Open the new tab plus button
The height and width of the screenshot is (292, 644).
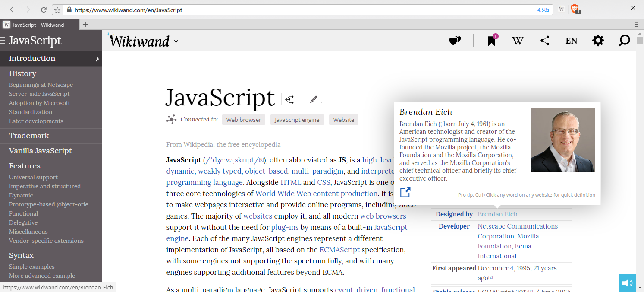(x=85, y=25)
